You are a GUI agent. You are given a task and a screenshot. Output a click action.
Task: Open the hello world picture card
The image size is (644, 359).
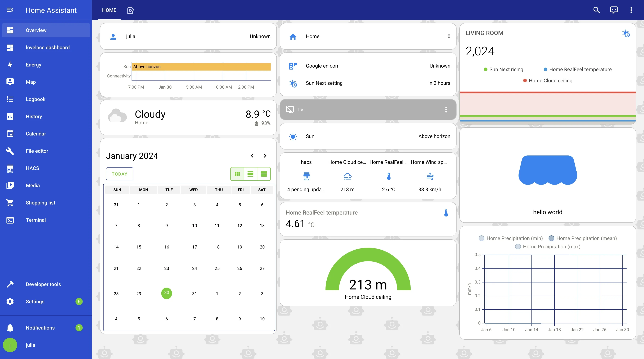547,175
